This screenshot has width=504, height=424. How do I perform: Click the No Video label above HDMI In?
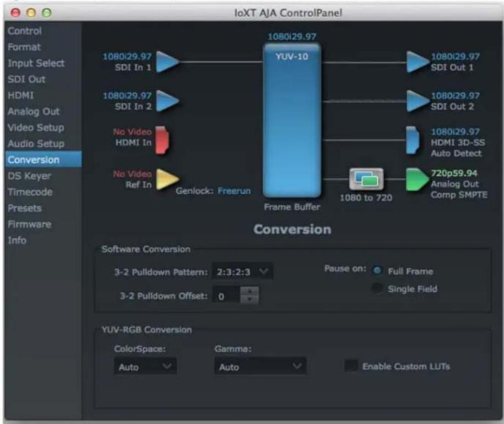pyautogui.click(x=132, y=132)
